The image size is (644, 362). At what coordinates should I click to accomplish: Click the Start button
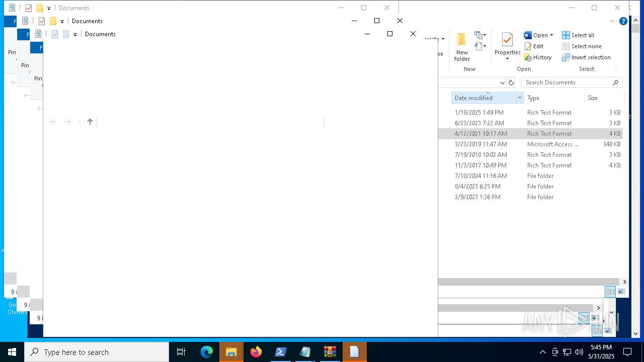pos(12,352)
